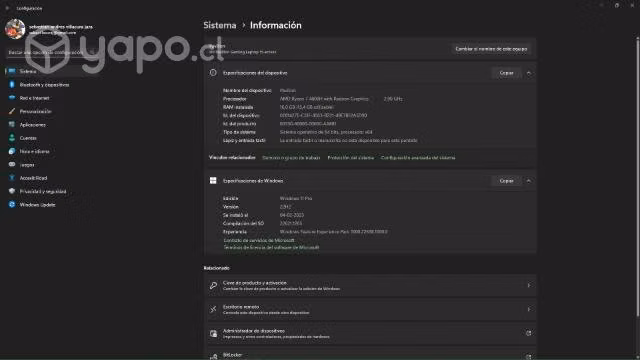Click the back arrow in the title bar
Screen dimensions: 640x360
7,8
